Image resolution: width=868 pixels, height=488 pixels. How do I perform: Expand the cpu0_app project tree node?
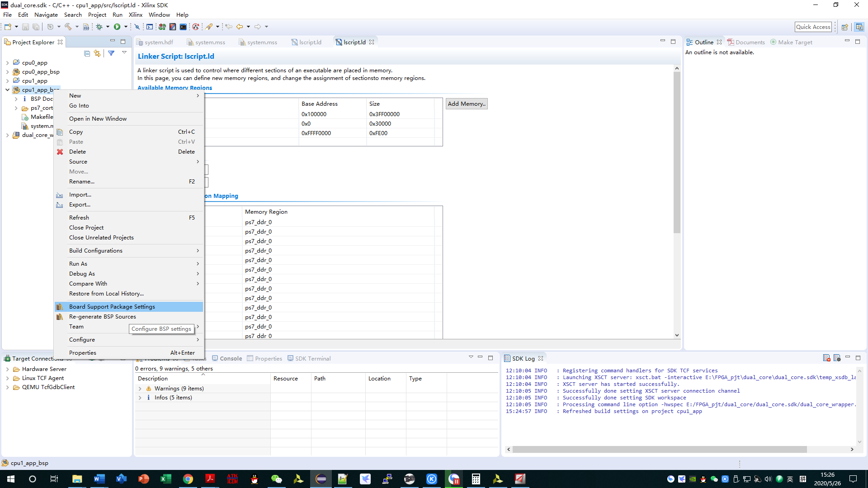(7, 63)
